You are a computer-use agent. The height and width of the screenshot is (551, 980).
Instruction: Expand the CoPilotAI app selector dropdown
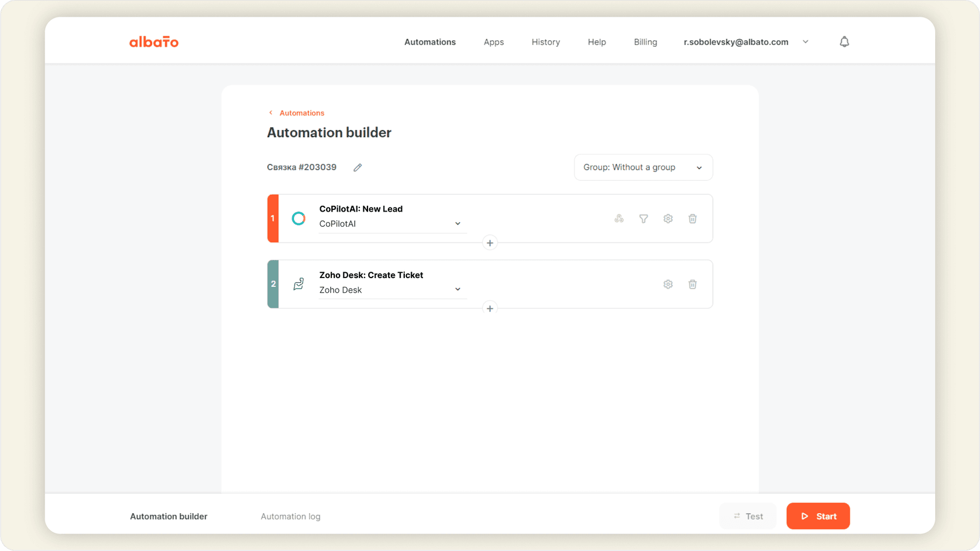pyautogui.click(x=457, y=223)
